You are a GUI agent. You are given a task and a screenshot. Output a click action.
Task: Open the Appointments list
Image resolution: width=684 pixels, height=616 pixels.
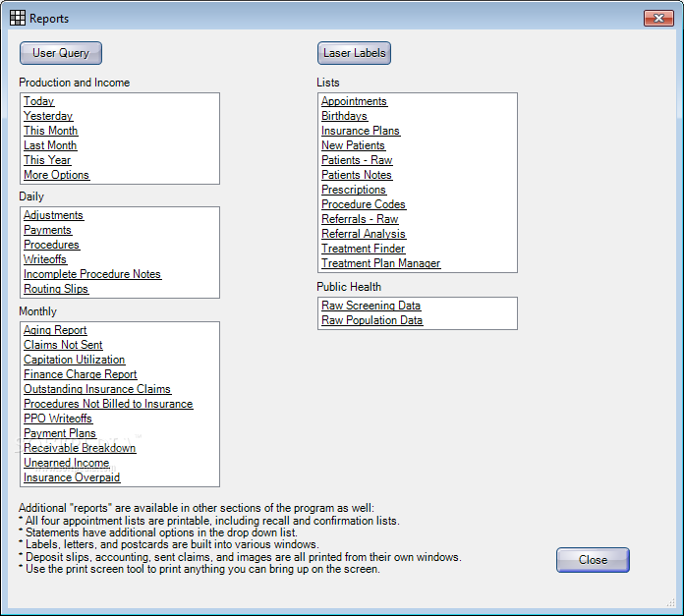[x=354, y=101]
